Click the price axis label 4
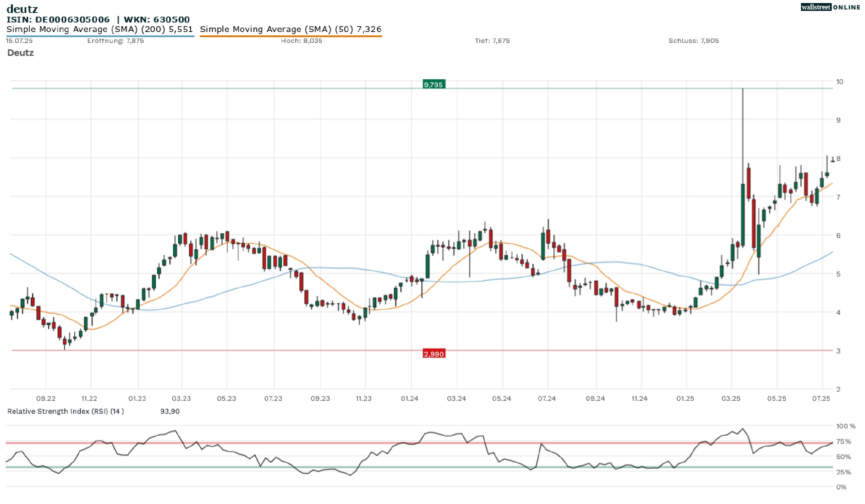The height and width of the screenshot is (504, 865). pos(838,312)
